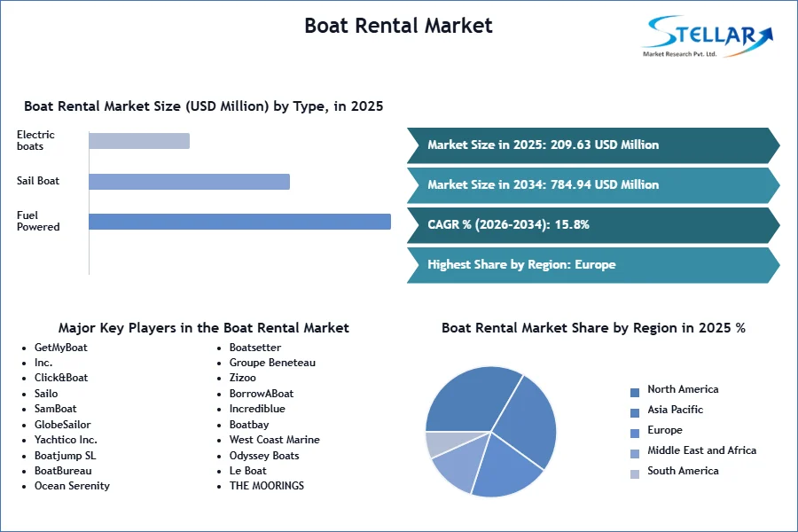
Task: Click the Market Size in 2025 banner
Action: coord(593,145)
